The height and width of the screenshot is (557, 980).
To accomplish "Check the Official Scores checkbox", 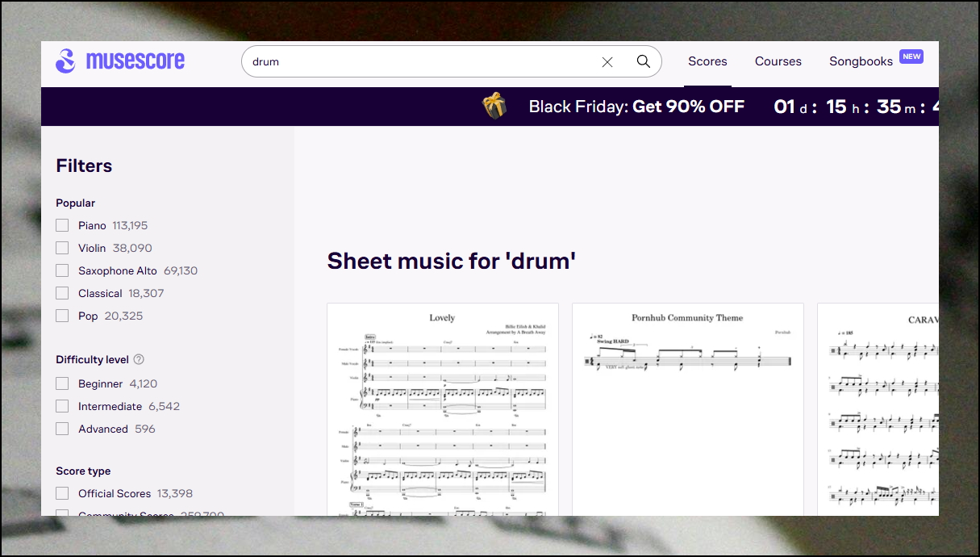I will tap(62, 494).
